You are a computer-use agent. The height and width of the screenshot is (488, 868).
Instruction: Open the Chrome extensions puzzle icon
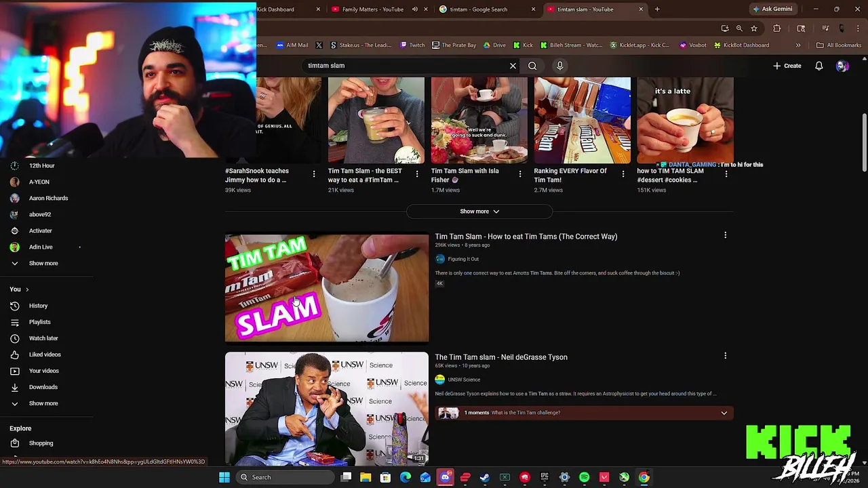[777, 28]
